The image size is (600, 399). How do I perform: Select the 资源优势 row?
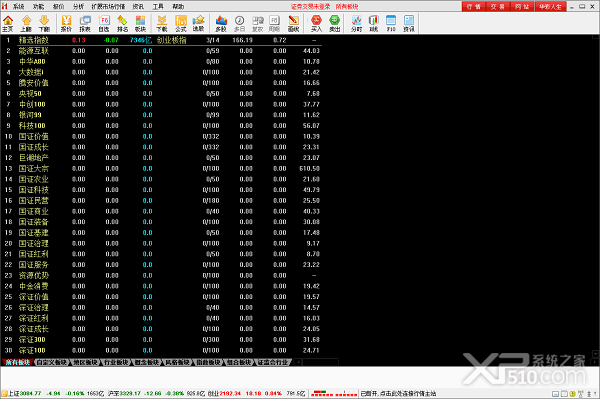point(161,275)
